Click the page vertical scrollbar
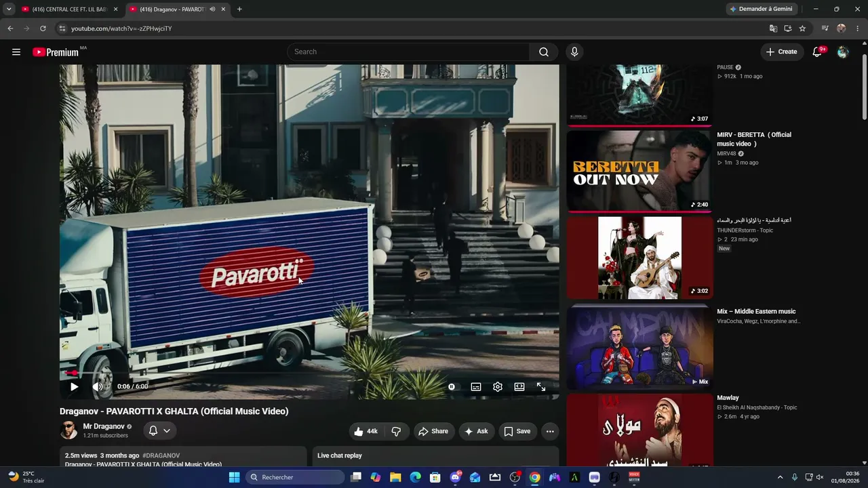868x488 pixels. click(865, 88)
